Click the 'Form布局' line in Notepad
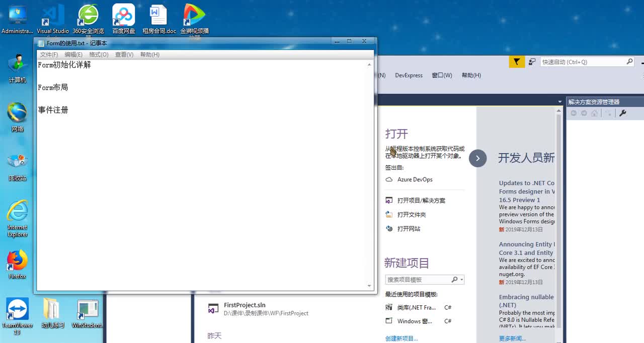644x343 pixels. [53, 88]
